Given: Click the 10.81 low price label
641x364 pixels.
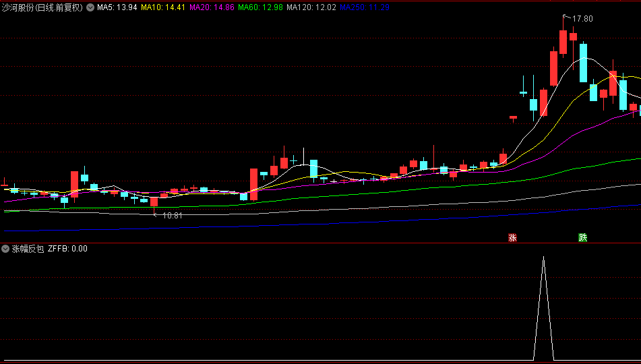Looking at the screenshot, I should click(x=172, y=216).
